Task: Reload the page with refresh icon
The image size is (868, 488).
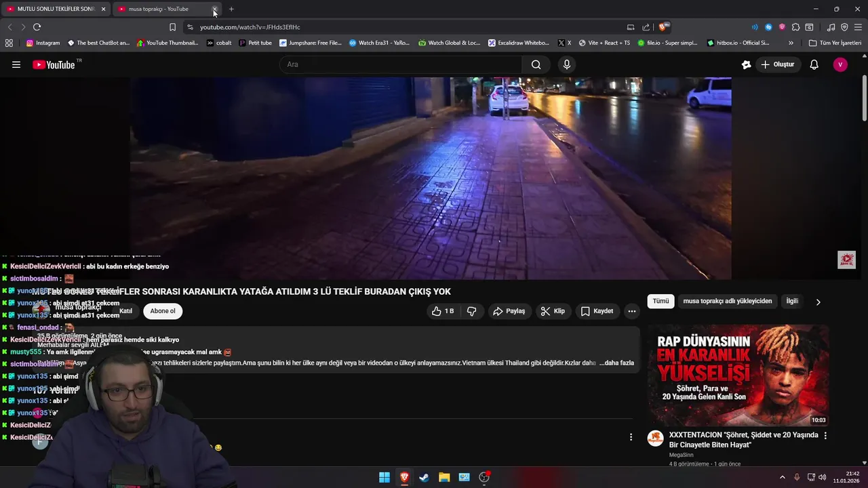Action: click(37, 27)
